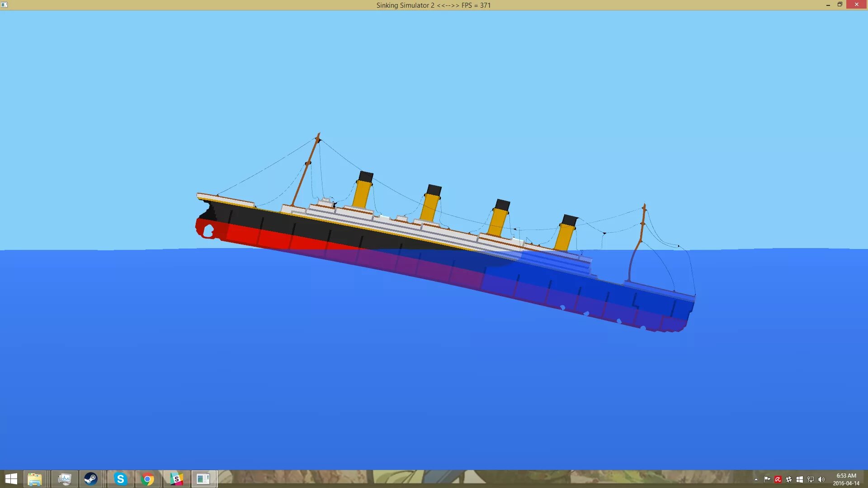This screenshot has width=868, height=488.
Task: Open the volume speaker control
Action: point(821,479)
